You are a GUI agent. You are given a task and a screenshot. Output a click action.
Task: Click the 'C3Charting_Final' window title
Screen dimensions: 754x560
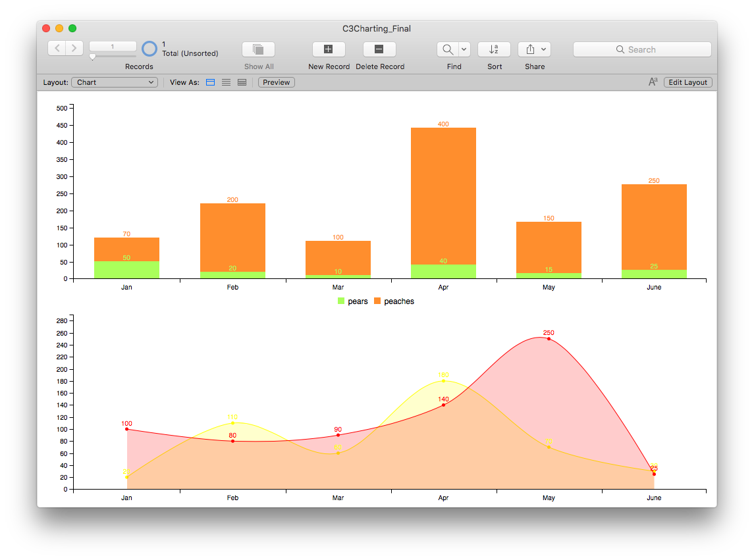[377, 28]
